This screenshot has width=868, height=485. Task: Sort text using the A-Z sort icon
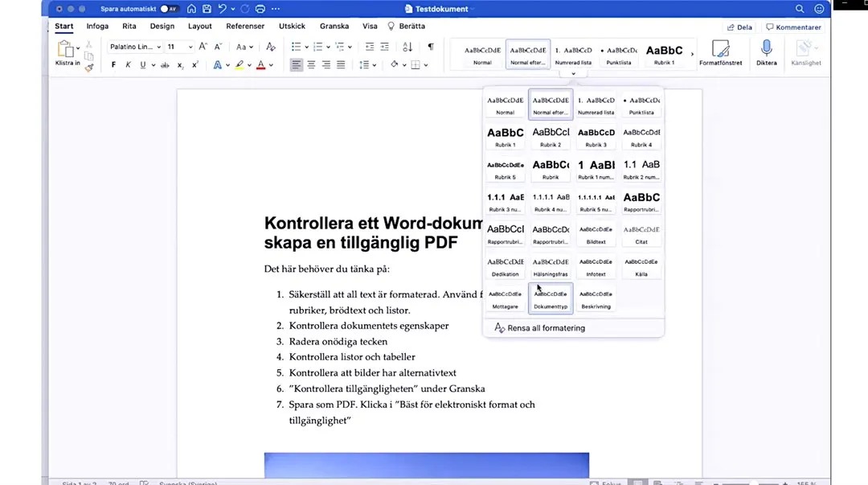[408, 47]
